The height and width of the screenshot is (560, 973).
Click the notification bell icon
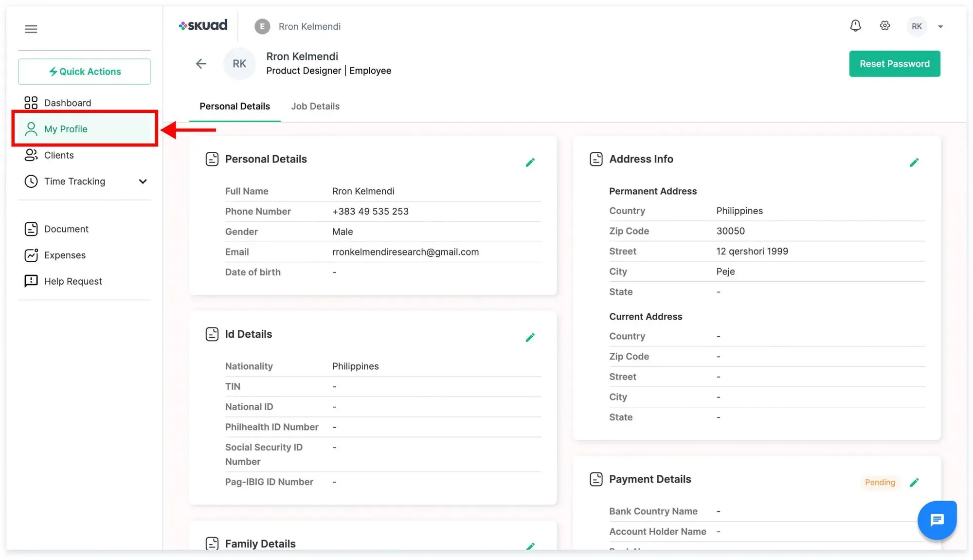click(855, 26)
